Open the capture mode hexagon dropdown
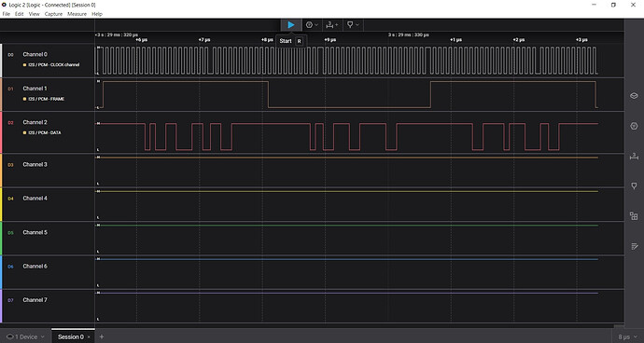The height and width of the screenshot is (343, 644). (x=312, y=25)
